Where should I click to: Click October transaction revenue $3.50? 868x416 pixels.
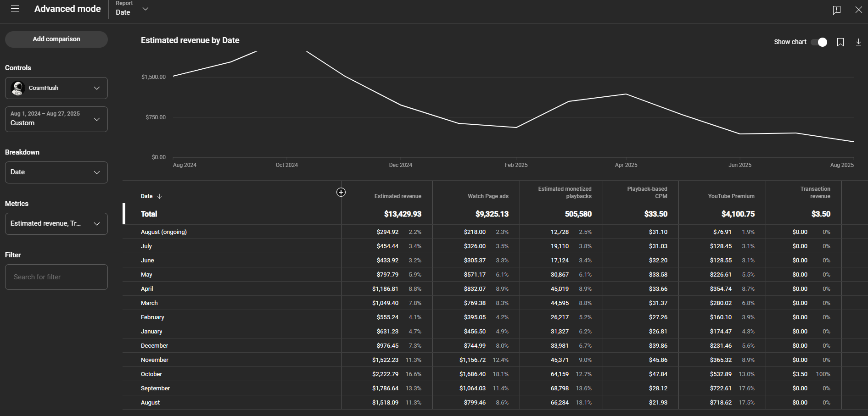pyautogui.click(x=800, y=374)
